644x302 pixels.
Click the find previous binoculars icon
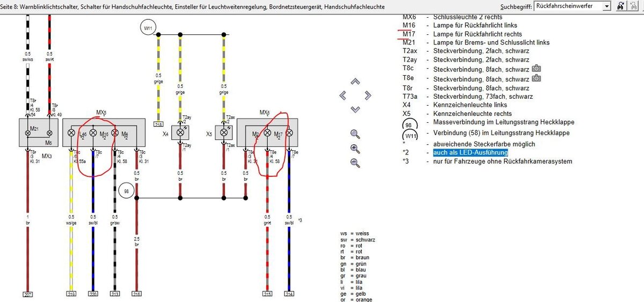(x=635, y=6)
